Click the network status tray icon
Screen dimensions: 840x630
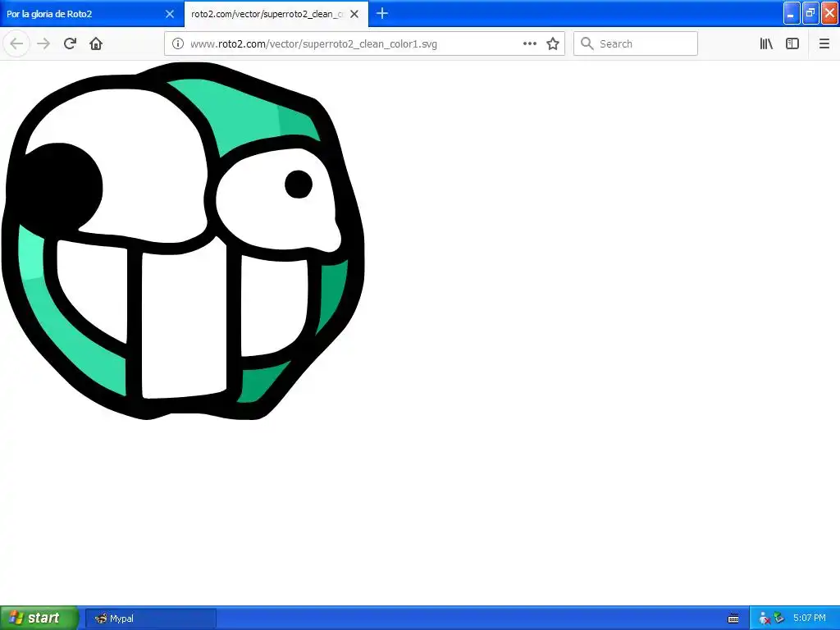(765, 619)
